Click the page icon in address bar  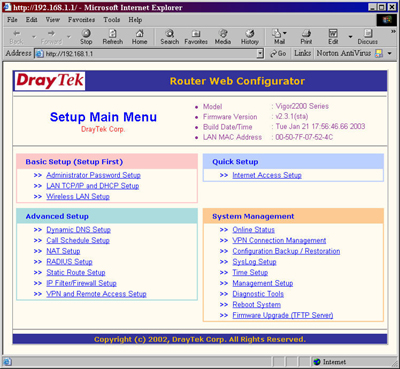[40, 54]
